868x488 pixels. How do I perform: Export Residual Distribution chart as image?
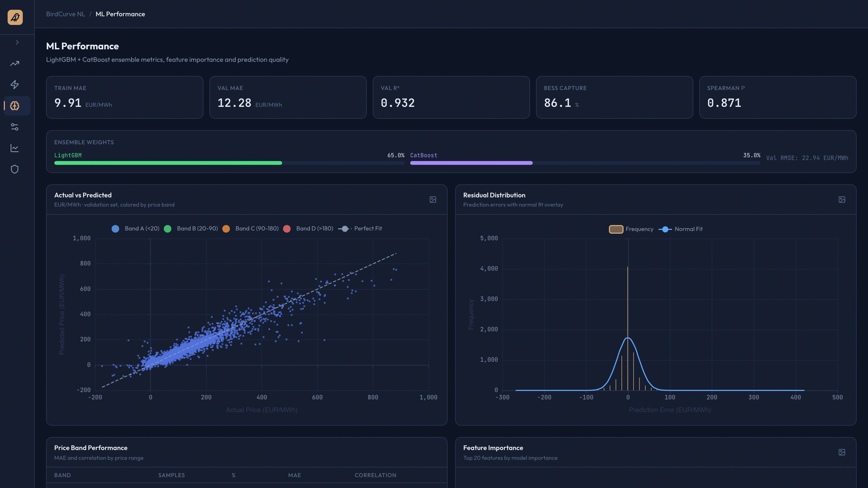[842, 200]
